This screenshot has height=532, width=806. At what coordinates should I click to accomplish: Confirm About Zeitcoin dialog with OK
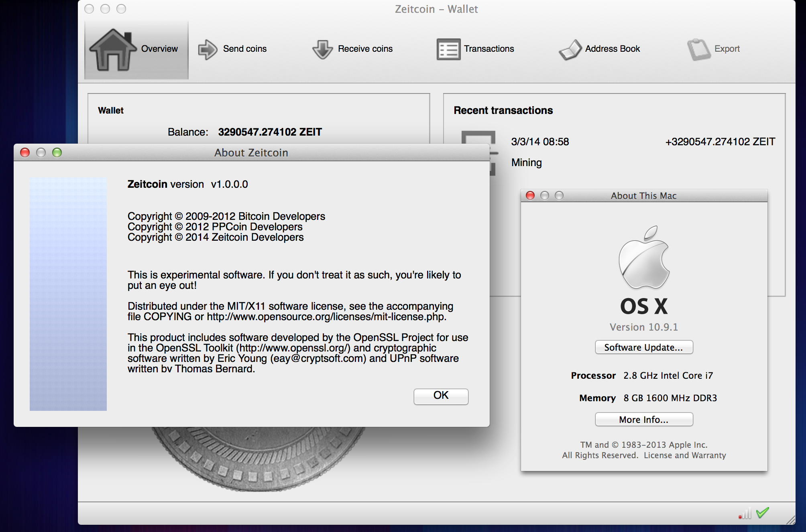pos(441,396)
